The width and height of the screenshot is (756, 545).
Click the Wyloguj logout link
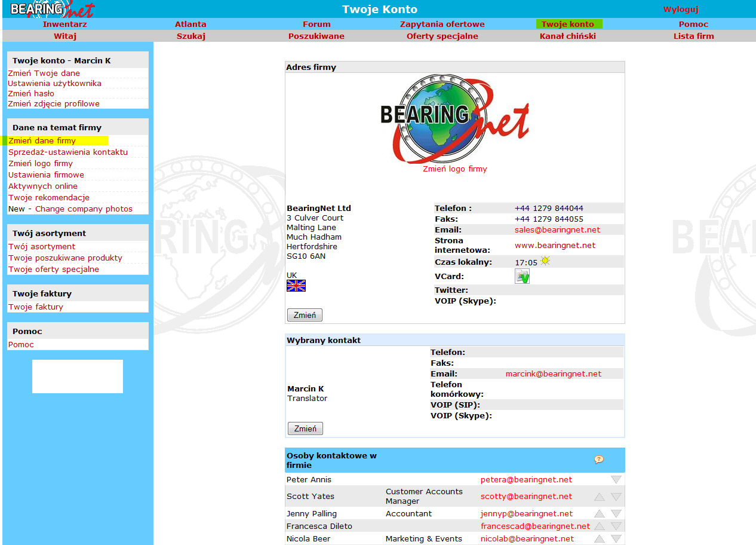point(681,10)
